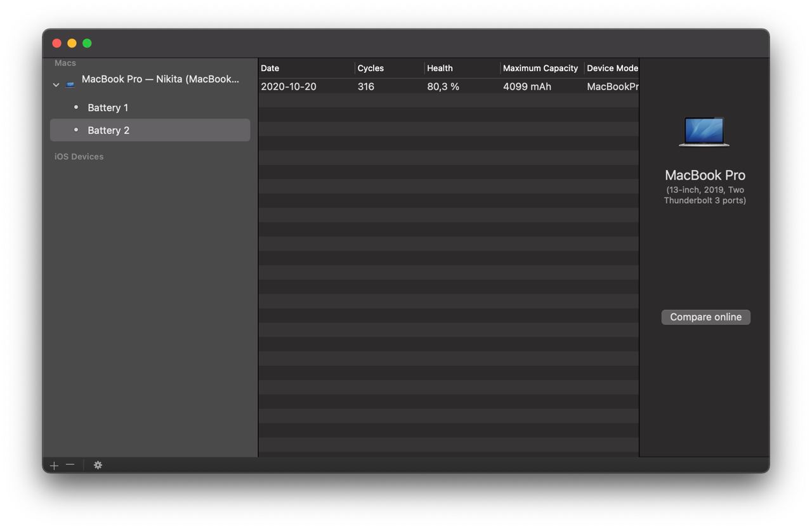The width and height of the screenshot is (812, 529).
Task: Click the iOS Devices section label
Action: (x=79, y=157)
